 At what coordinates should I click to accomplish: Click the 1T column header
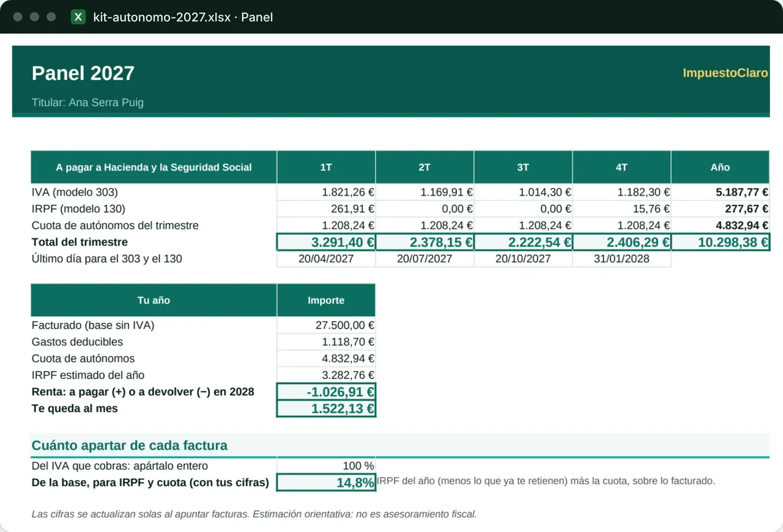(326, 167)
